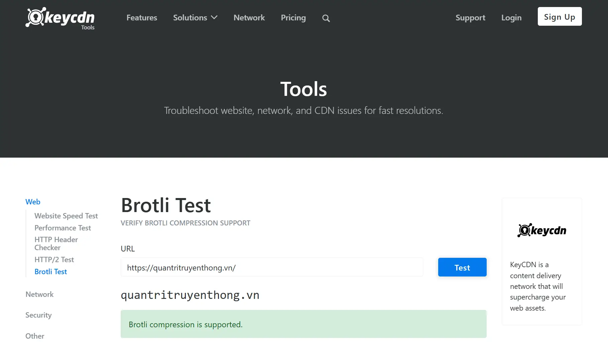Expand the Other section in the sidebar
Viewport: 608px width, 364px height.
point(34,336)
